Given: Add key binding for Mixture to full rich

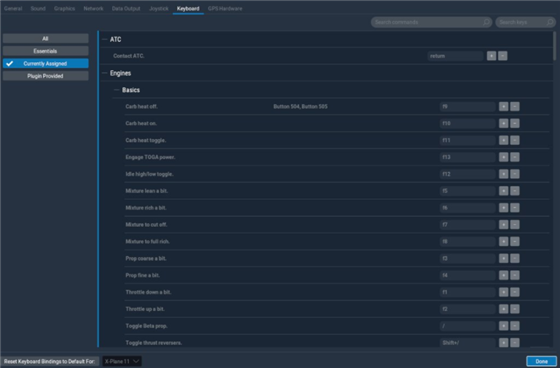Looking at the screenshot, I should [x=504, y=242].
